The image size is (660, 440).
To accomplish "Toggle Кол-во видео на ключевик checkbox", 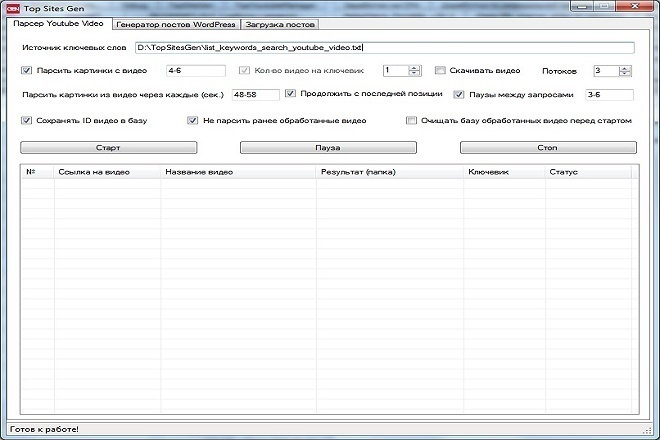I will tap(244, 70).
